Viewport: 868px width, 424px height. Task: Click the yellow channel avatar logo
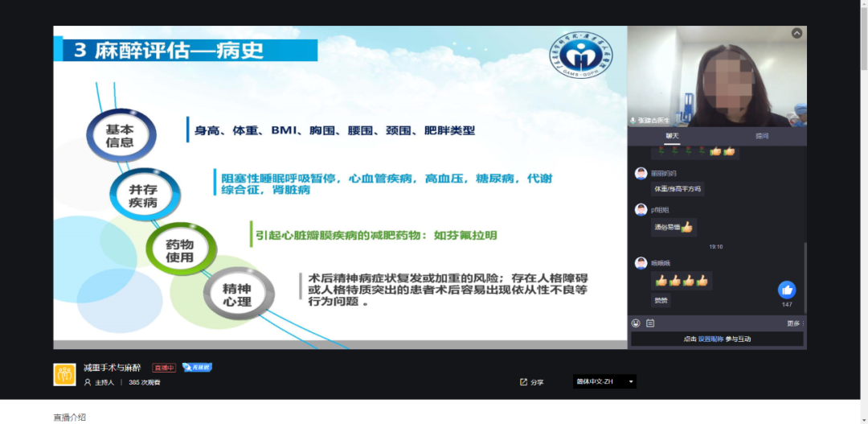64,374
